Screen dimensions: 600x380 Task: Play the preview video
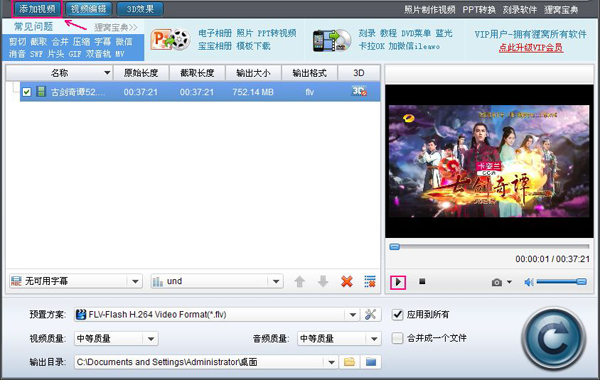398,282
